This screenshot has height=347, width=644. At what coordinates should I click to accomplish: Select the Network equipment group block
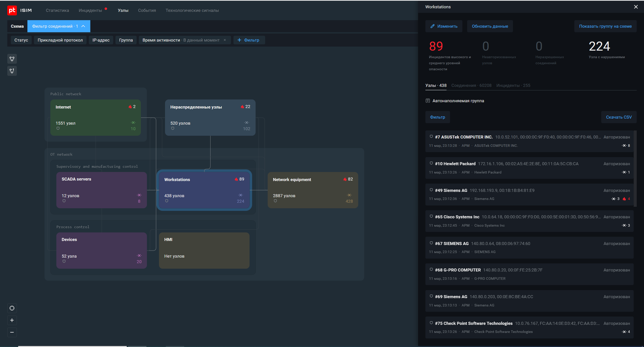click(x=313, y=190)
